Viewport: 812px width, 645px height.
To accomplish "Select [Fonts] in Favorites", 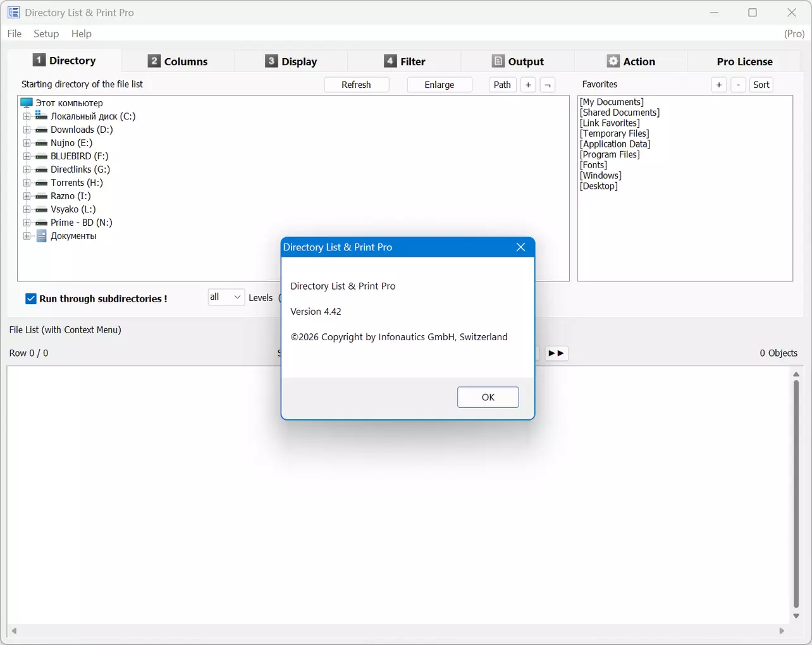I will tap(594, 165).
